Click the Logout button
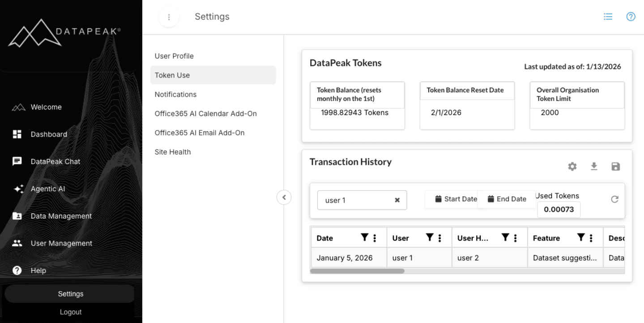This screenshot has height=323, width=644. [x=70, y=312]
